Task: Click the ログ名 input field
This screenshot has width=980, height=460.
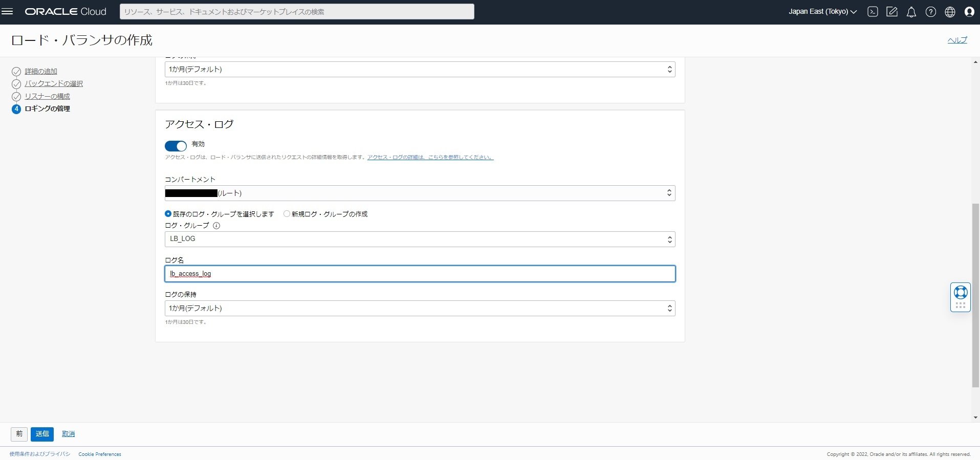Action: tap(420, 274)
